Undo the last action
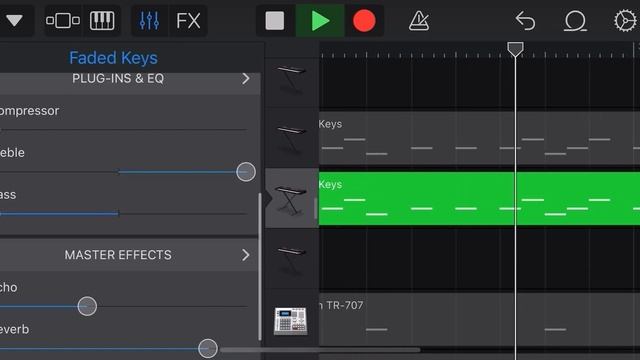This screenshot has height=360, width=640. pyautogui.click(x=525, y=20)
